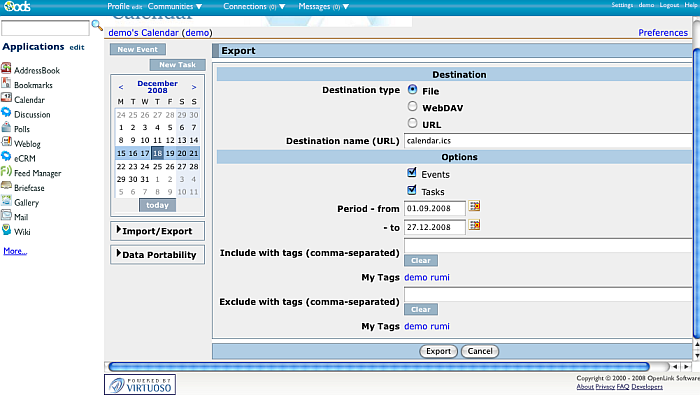
Task: Click the Bookmarks icon in sidebar
Action: [7, 85]
